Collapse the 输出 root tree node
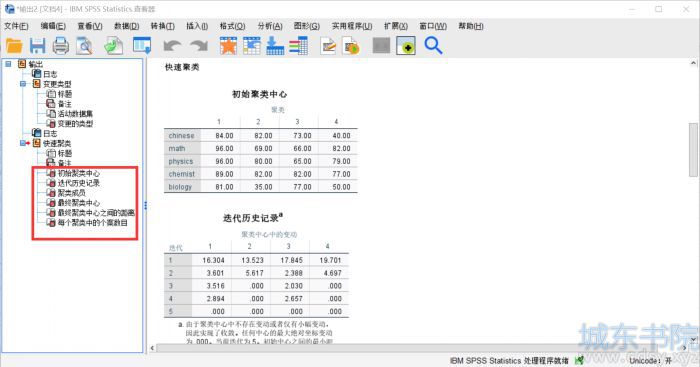 pos(8,64)
